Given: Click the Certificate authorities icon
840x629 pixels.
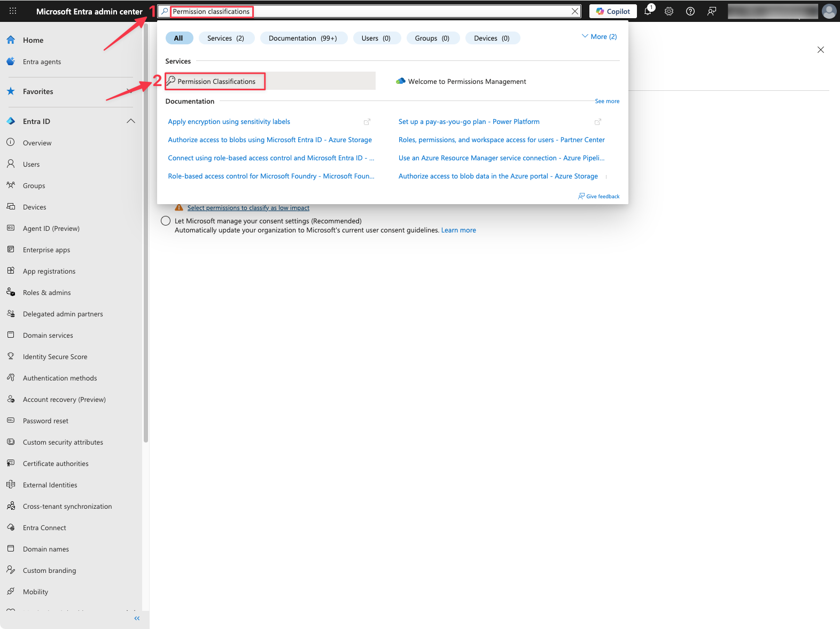Looking at the screenshot, I should 11,463.
